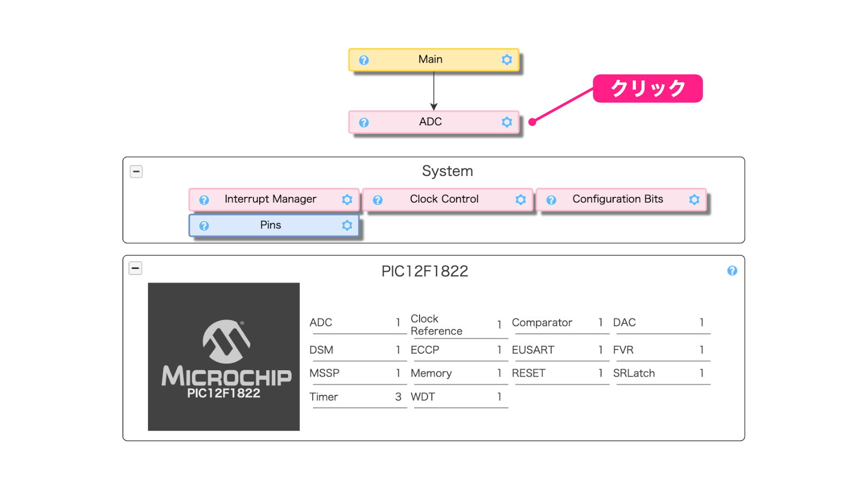This screenshot has height=489, width=868.
Task: Click the Comparator resource row
Action: [x=560, y=323]
